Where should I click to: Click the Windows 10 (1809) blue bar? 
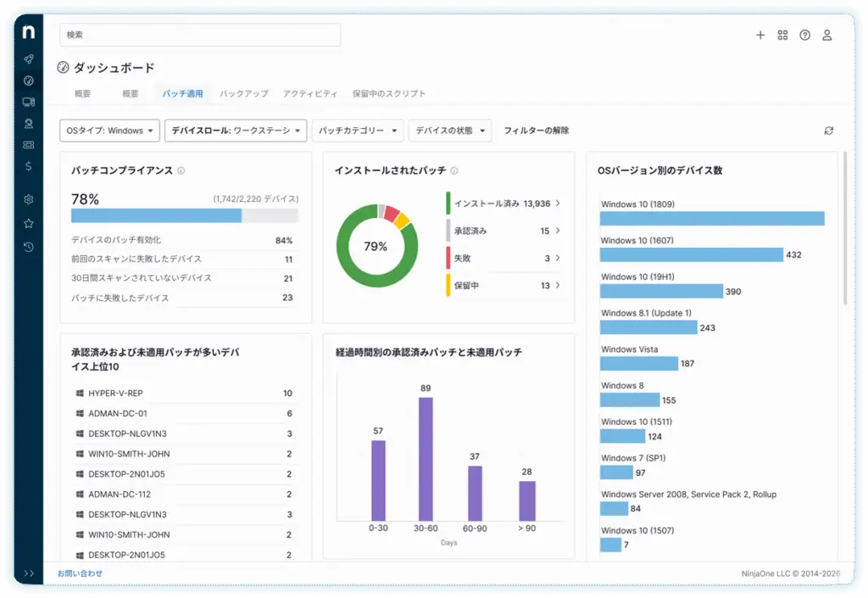(712, 218)
